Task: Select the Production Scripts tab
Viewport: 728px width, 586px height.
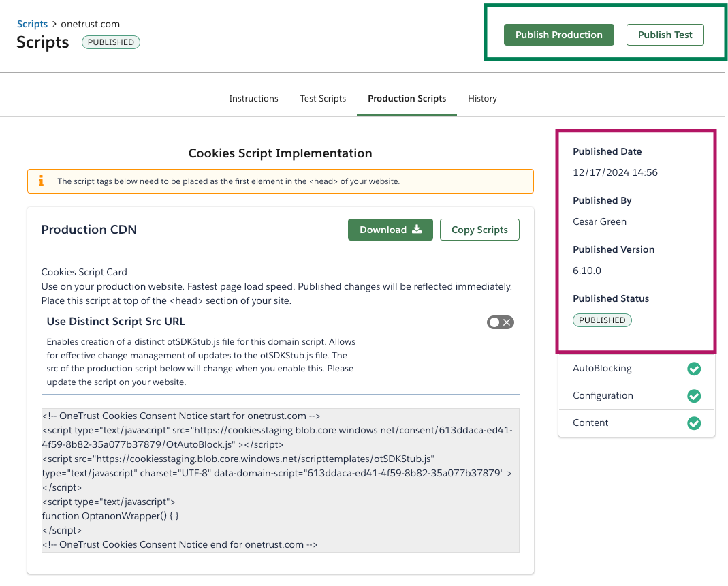Action: coord(407,99)
